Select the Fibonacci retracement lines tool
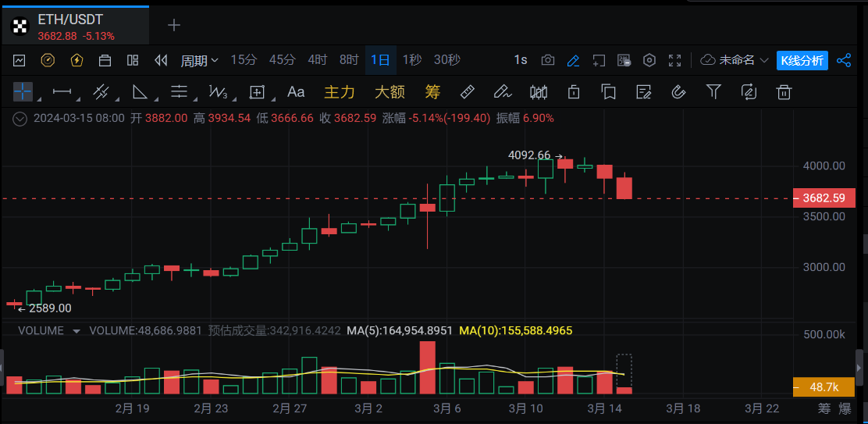This screenshot has width=868, height=424. pyautogui.click(x=179, y=92)
